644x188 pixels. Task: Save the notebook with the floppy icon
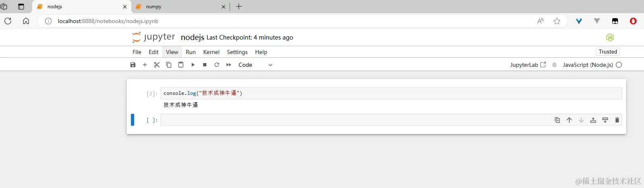click(x=133, y=65)
